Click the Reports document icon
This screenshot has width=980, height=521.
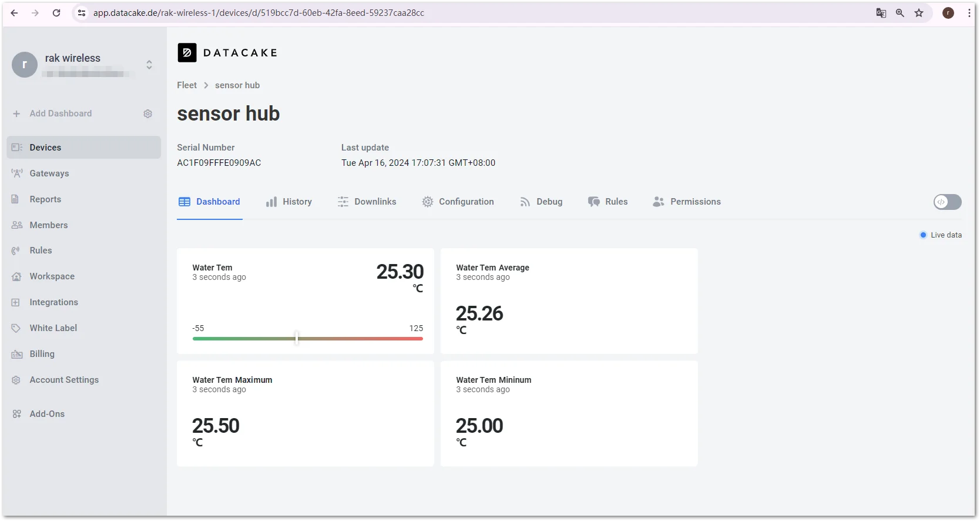[15, 199]
